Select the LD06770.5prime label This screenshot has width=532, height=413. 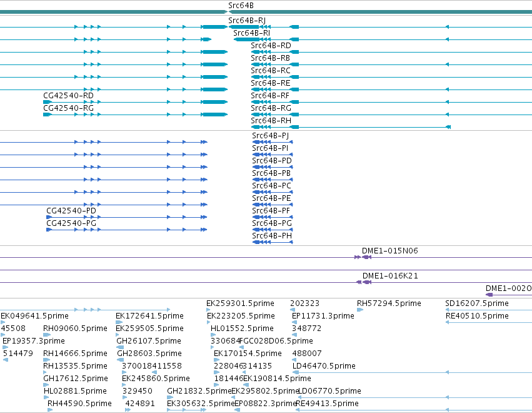[x=329, y=391]
